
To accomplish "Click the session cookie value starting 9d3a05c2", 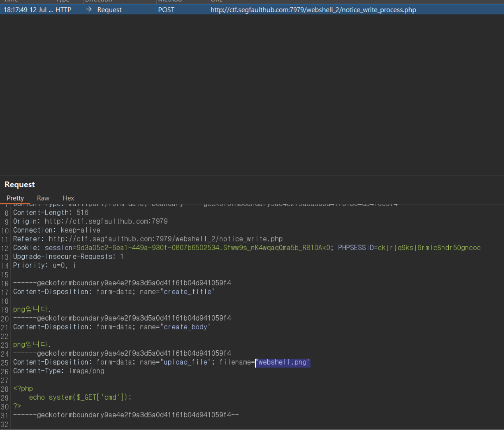I will tap(204, 248).
